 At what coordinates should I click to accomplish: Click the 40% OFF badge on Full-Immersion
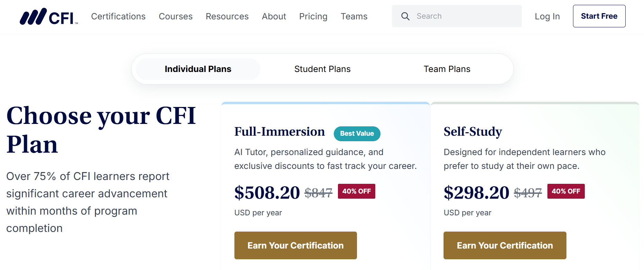click(356, 191)
